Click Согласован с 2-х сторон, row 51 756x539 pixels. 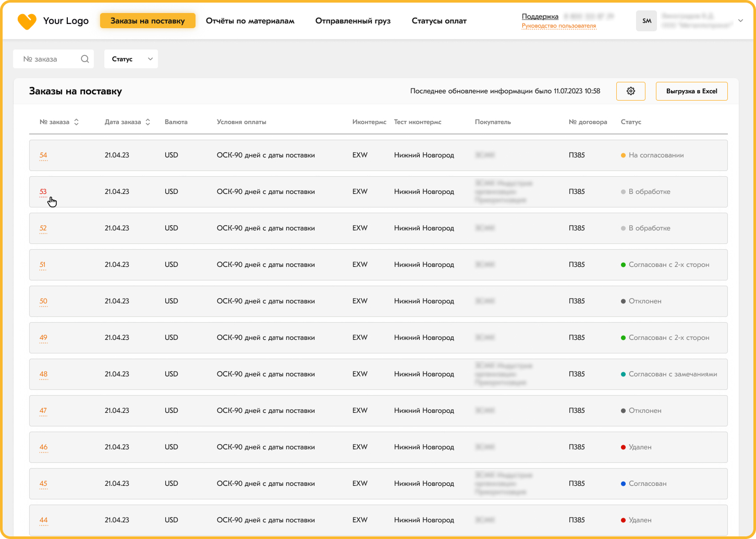665,265
